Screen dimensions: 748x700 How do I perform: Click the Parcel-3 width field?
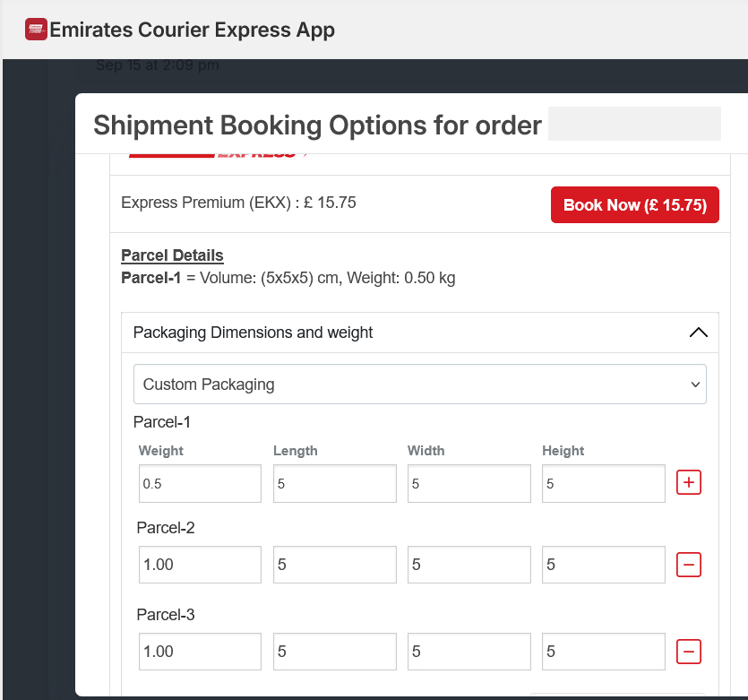click(x=469, y=652)
